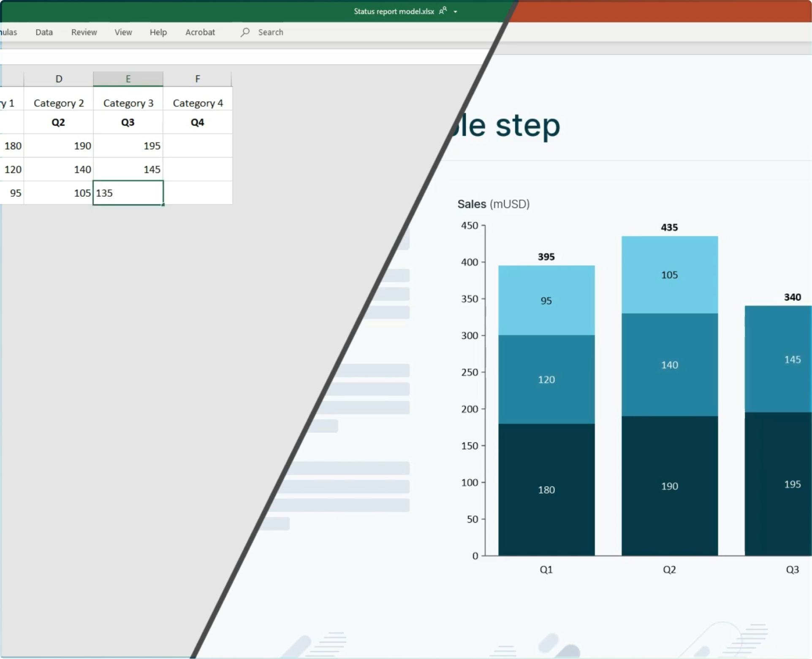Click the light blue segment of the Q1 bar

[546, 300]
